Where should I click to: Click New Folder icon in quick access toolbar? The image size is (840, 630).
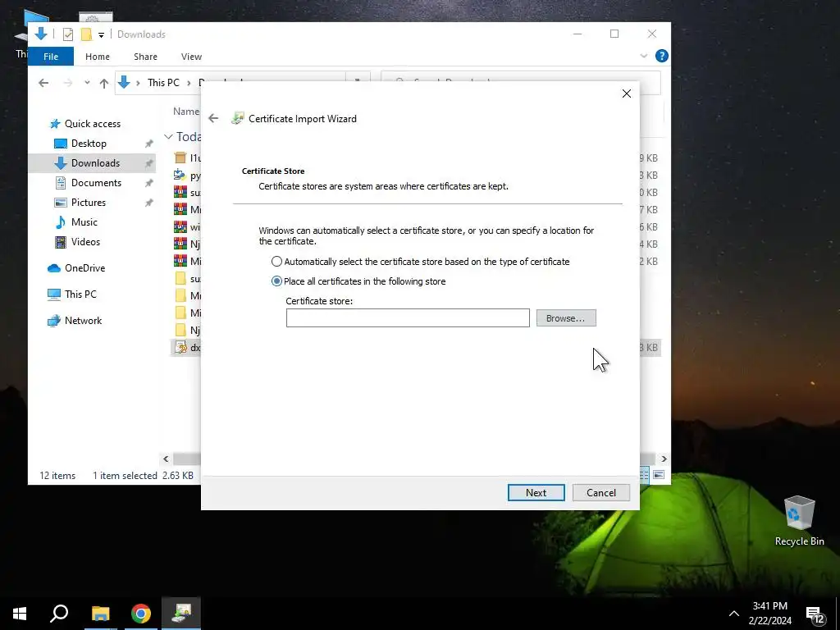click(x=86, y=34)
